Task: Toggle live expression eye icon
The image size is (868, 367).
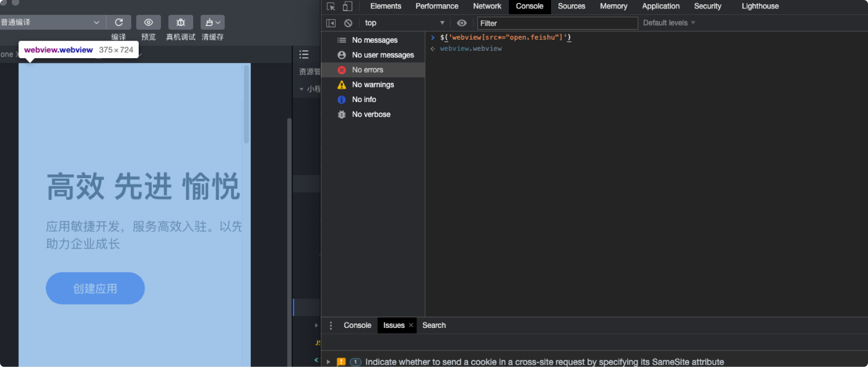Action: click(x=462, y=23)
